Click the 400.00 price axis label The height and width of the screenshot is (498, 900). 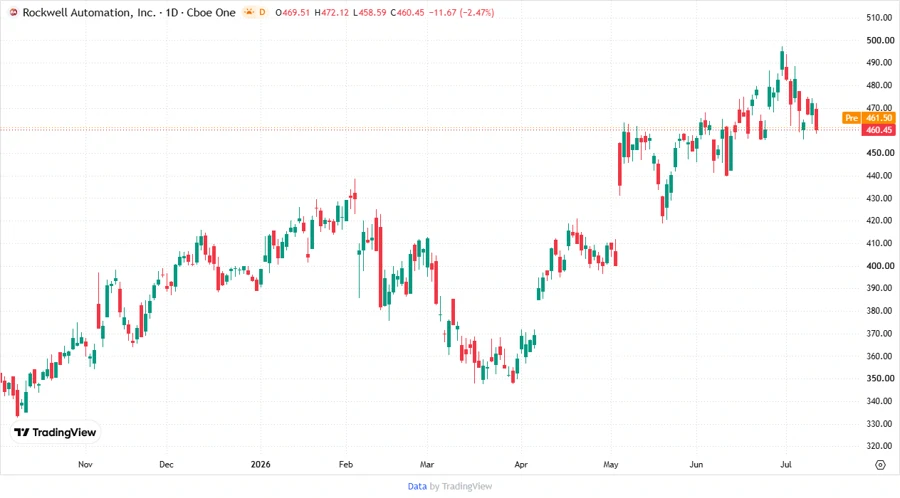(880, 266)
